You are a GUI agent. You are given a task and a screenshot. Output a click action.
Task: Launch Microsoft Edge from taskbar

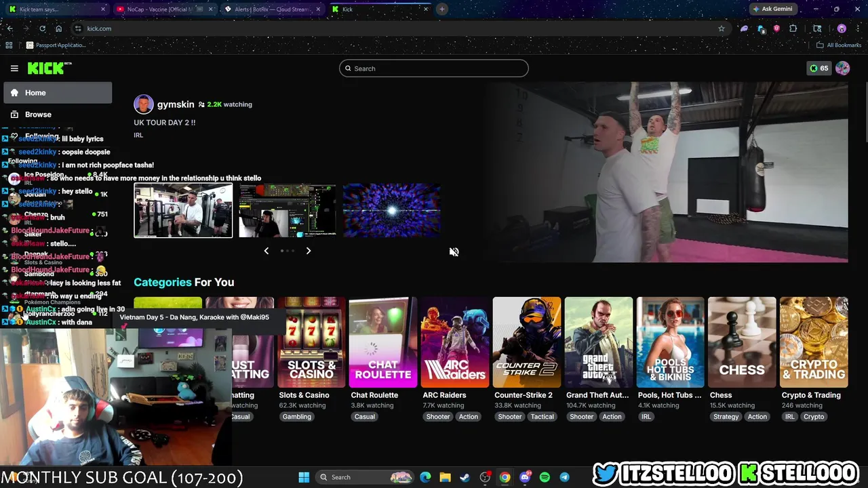coord(425,477)
